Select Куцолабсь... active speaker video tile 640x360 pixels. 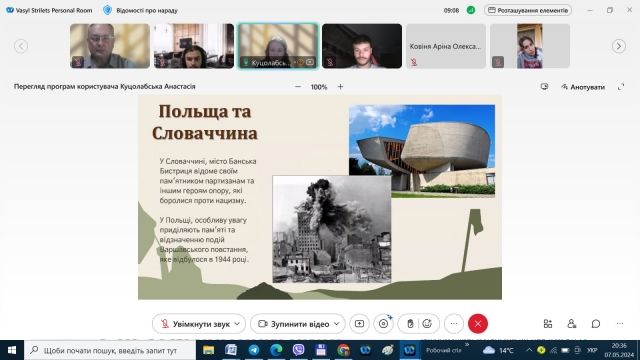(x=278, y=46)
